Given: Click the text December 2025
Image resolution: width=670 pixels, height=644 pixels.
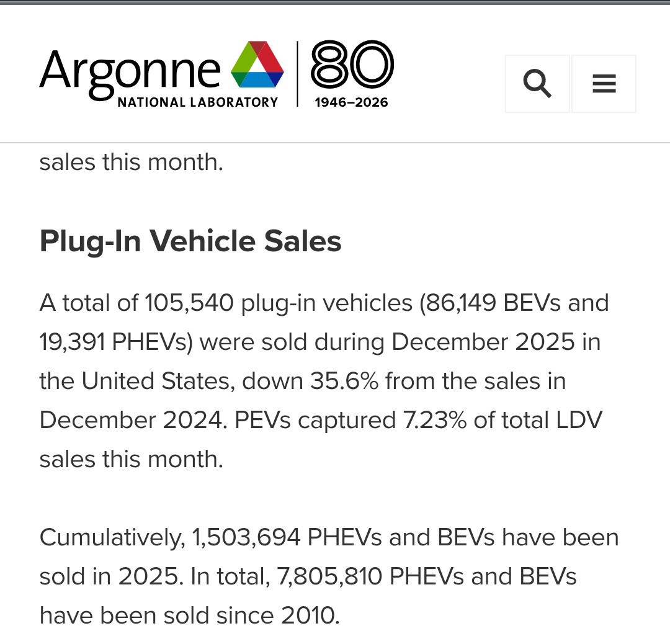Looking at the screenshot, I should click(483, 342).
